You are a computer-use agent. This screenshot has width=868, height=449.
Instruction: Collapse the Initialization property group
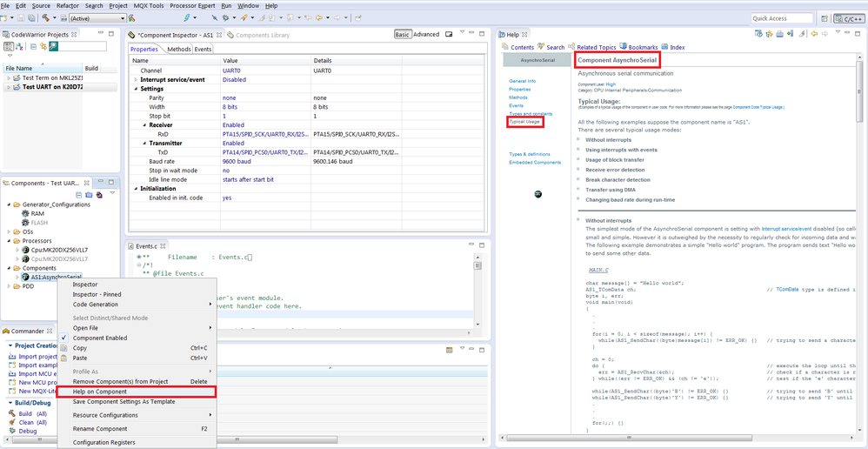point(136,189)
